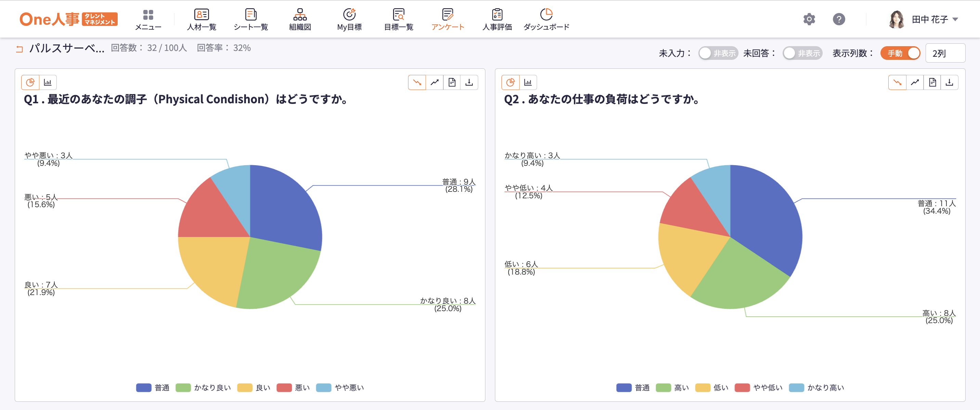The height and width of the screenshot is (410, 980).
Task: Switch Q1 to pie chart view
Action: point(30,82)
